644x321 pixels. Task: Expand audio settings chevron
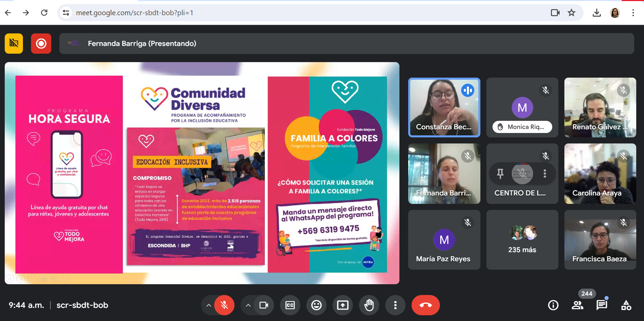[x=209, y=305]
